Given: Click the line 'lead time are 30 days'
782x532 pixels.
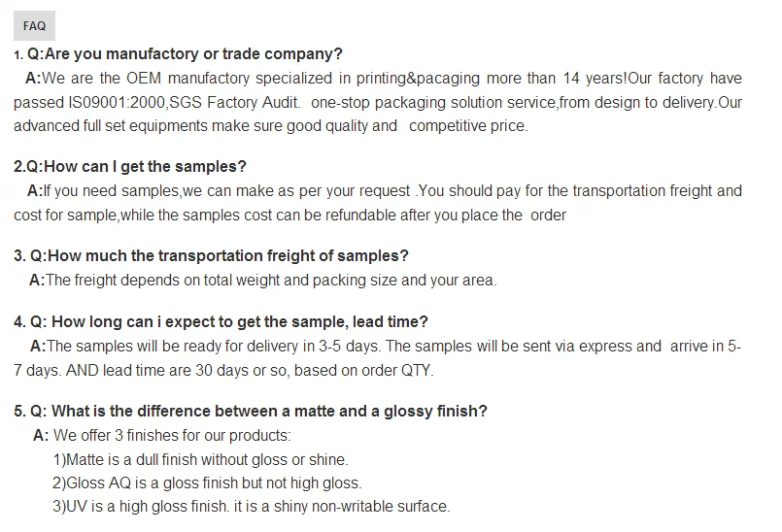Looking at the screenshot, I should point(223,370).
